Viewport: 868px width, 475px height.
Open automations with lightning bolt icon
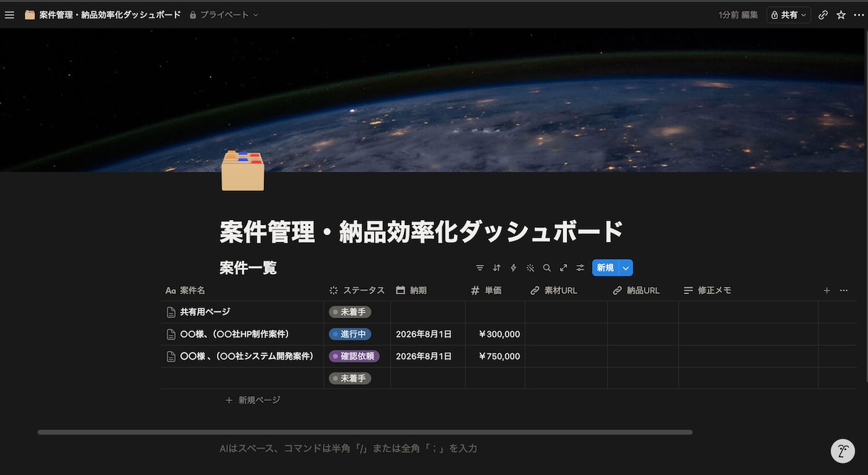[x=513, y=268]
